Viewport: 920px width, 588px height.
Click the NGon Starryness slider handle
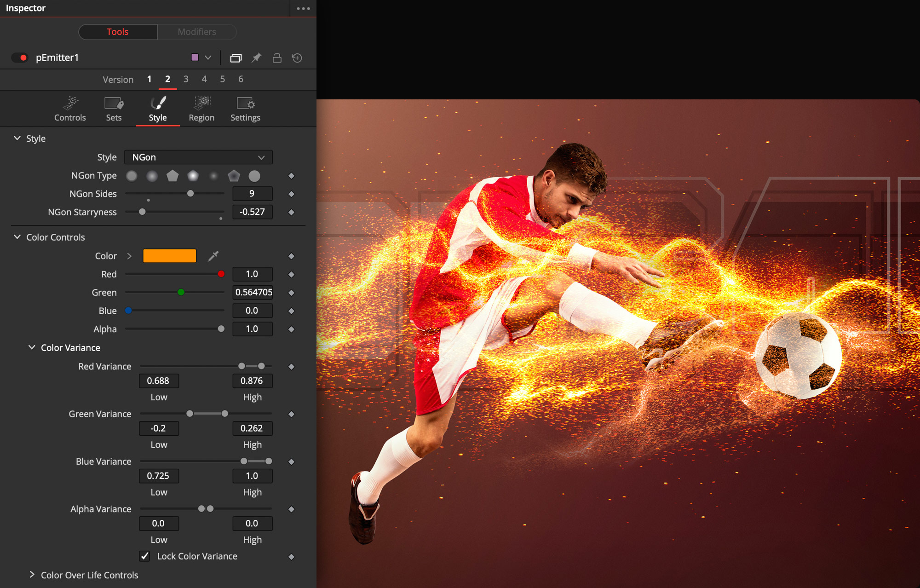(x=142, y=212)
